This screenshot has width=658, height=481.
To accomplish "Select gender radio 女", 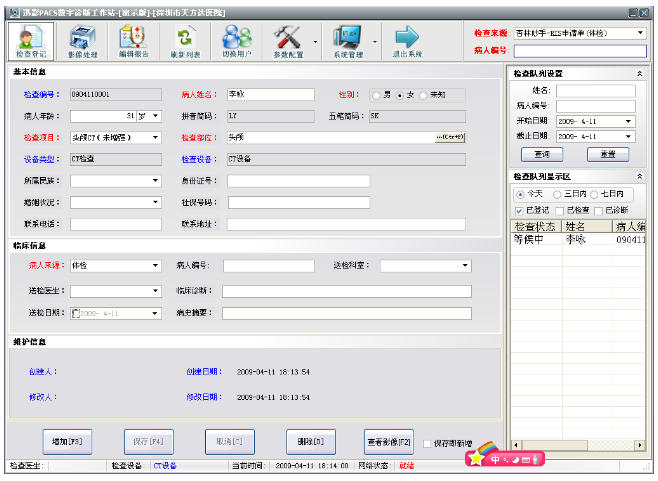I will pos(400,95).
